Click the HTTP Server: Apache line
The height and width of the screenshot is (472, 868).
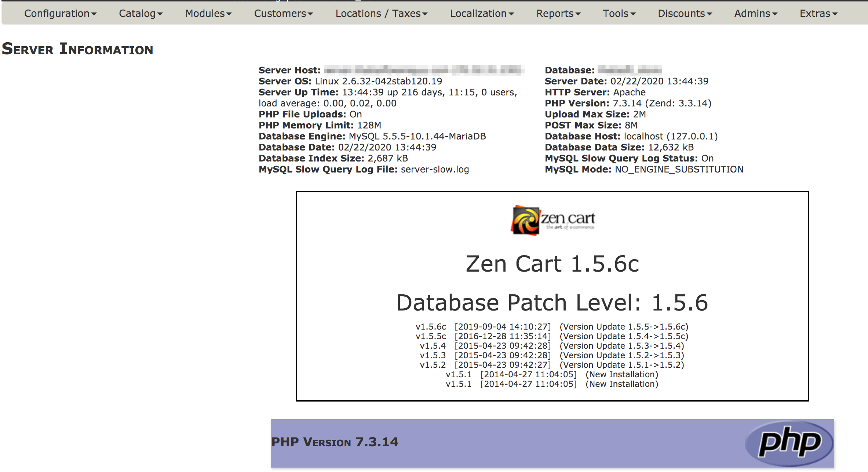pyautogui.click(x=595, y=92)
